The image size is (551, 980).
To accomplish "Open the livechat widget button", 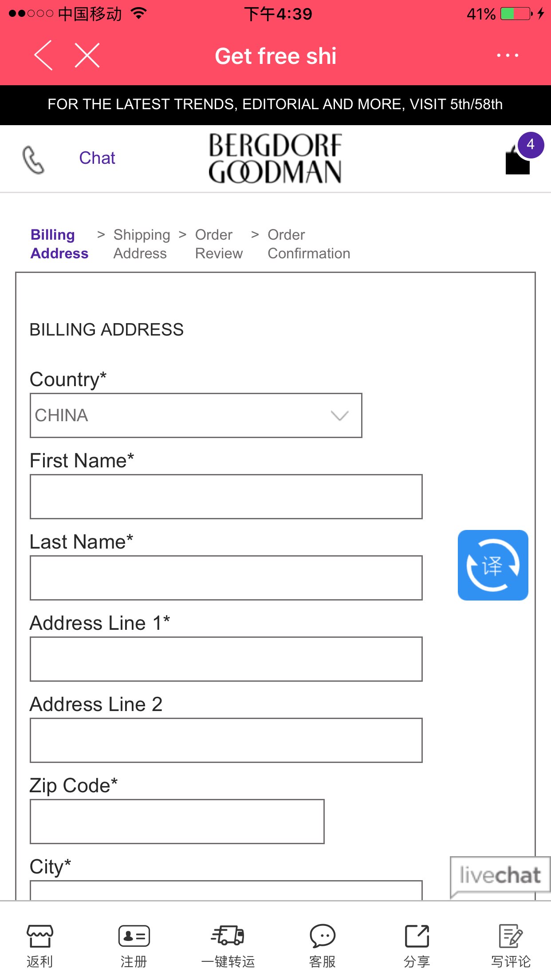I will (x=500, y=876).
